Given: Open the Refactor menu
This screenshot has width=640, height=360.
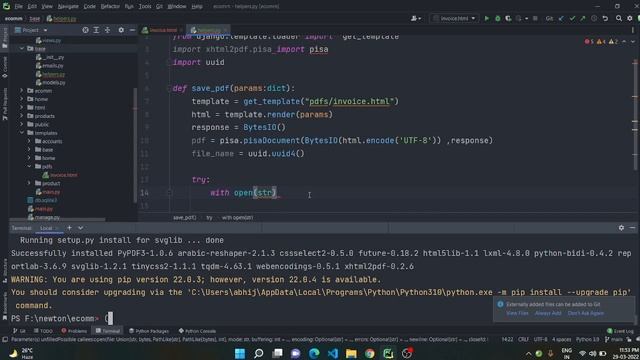Looking at the screenshot, I should click(110, 7).
